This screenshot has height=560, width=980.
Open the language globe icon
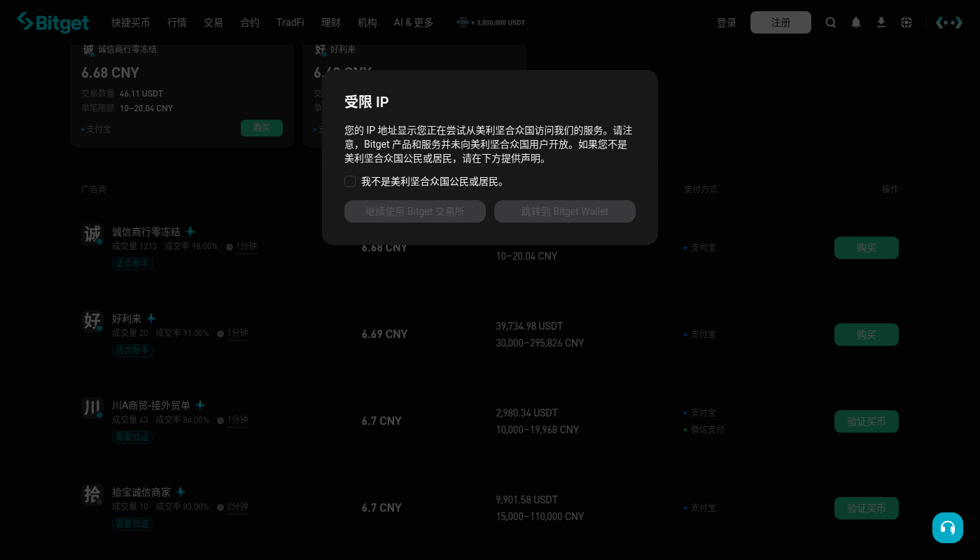906,22
